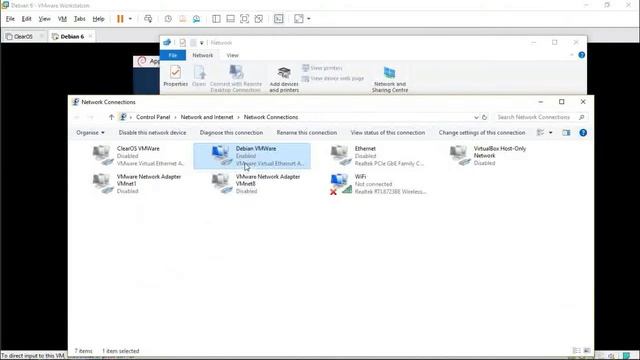Select the Ethernet Realtek adapter
Image resolution: width=640 pixels, height=360 pixels.
point(378,156)
